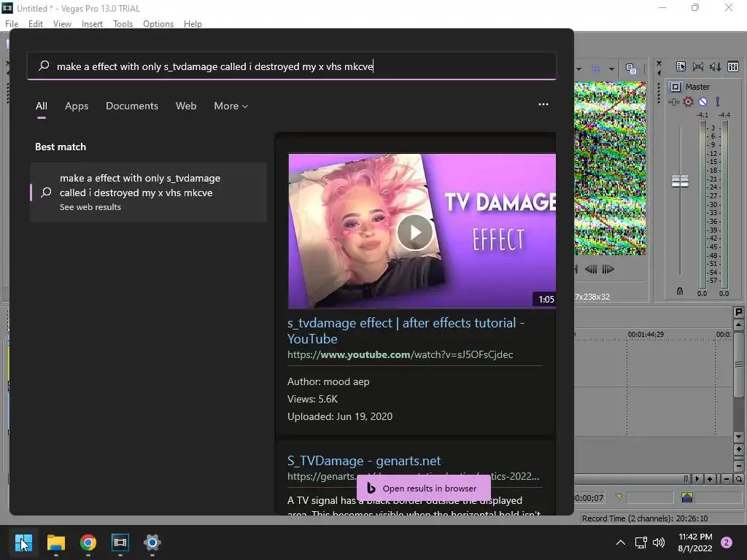
Task: Step to previous frame in preview
Action: pyautogui.click(x=591, y=269)
